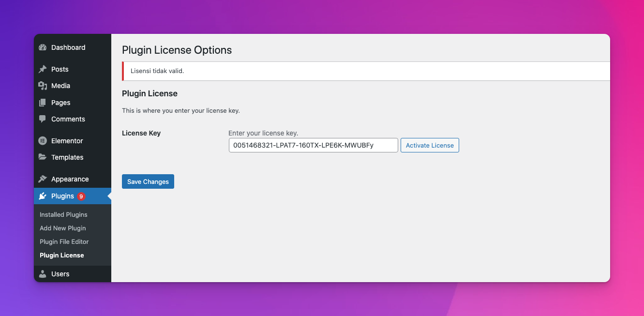Click the Appearance paintbrush icon
The image size is (644, 316).
click(x=43, y=179)
